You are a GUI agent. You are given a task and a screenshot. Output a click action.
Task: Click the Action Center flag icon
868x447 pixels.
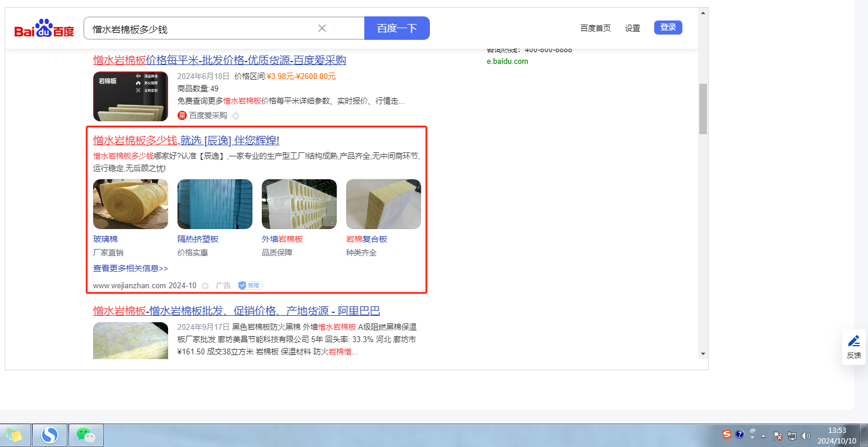[778, 435]
